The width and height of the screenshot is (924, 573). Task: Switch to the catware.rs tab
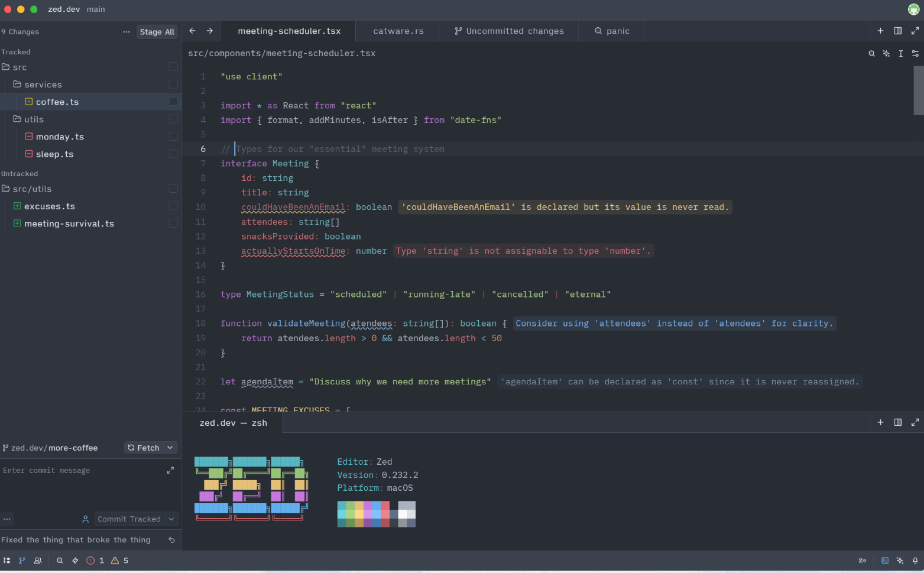coord(398,31)
